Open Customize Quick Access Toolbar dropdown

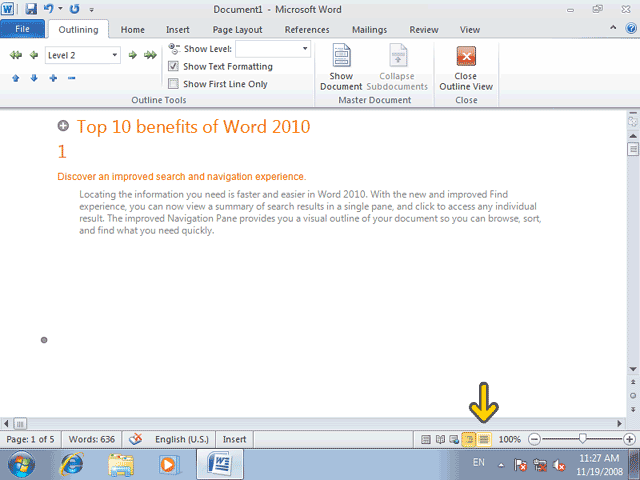[x=91, y=9]
